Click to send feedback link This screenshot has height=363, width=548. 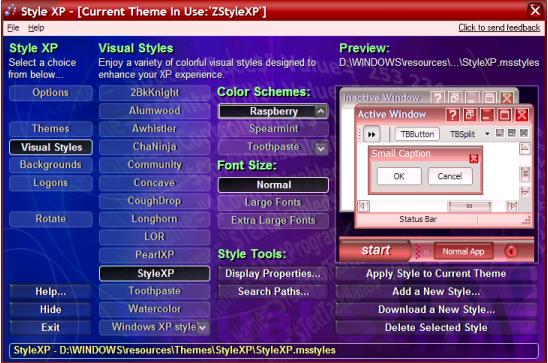(499, 28)
